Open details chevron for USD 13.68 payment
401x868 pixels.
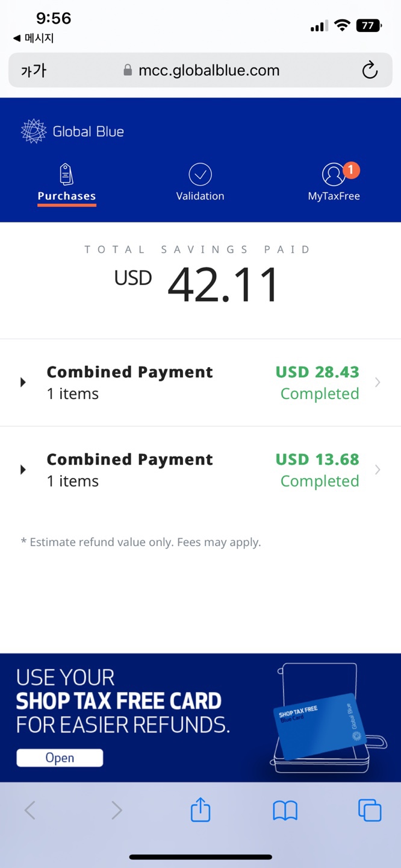coord(378,470)
